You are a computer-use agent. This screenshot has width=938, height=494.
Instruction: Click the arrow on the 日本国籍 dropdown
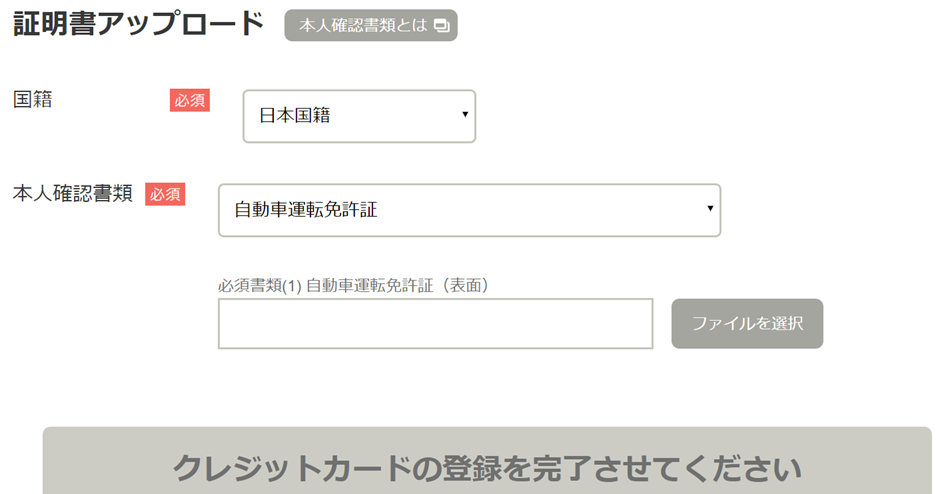(465, 114)
